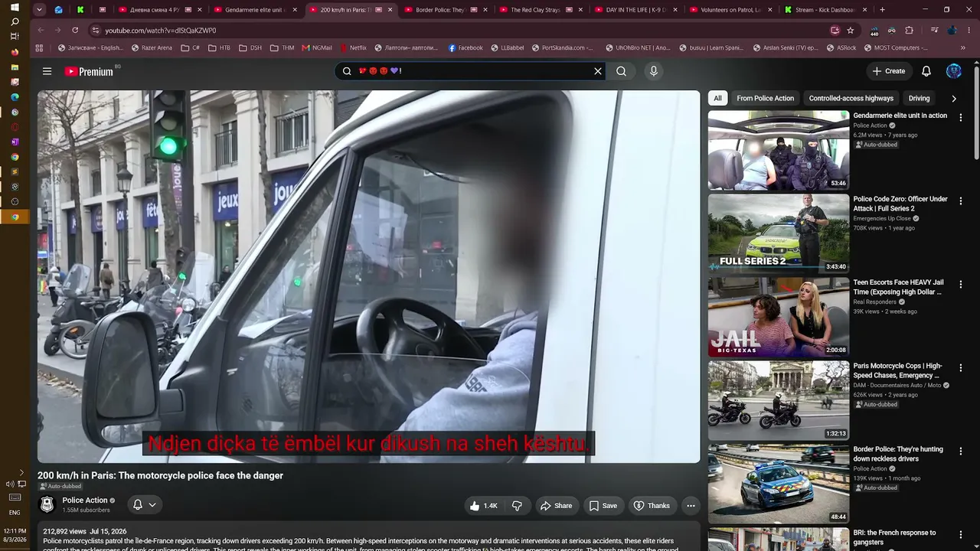Open the Netflix bookmark
The image size is (980, 551).
tap(353, 47)
